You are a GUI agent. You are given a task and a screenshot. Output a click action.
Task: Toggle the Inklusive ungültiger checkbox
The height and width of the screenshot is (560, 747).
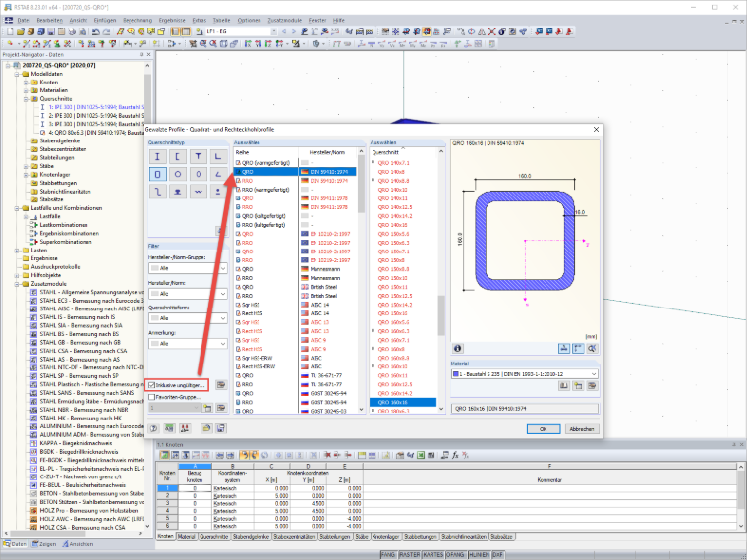point(152,385)
